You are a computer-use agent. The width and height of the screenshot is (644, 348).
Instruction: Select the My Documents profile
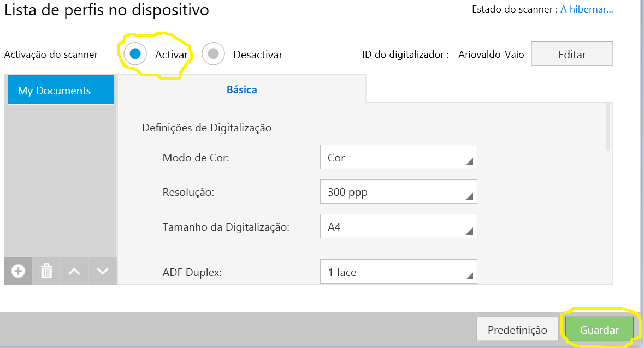coord(60,91)
